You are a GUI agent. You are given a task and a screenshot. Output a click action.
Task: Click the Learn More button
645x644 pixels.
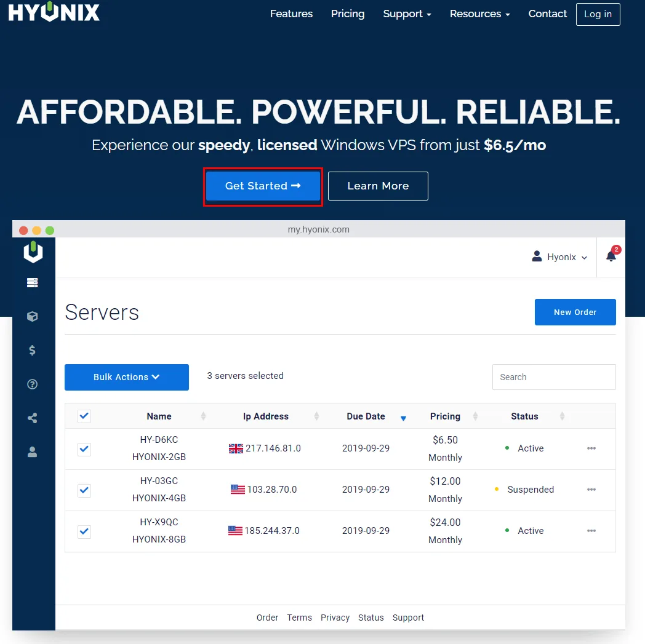coord(378,186)
